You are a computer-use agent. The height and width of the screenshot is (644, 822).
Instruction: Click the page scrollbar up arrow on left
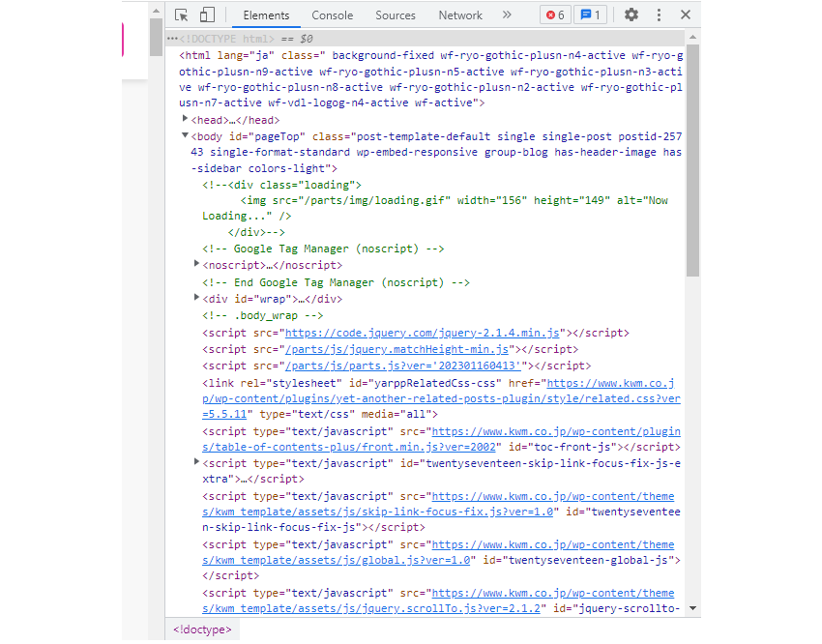pyautogui.click(x=157, y=11)
